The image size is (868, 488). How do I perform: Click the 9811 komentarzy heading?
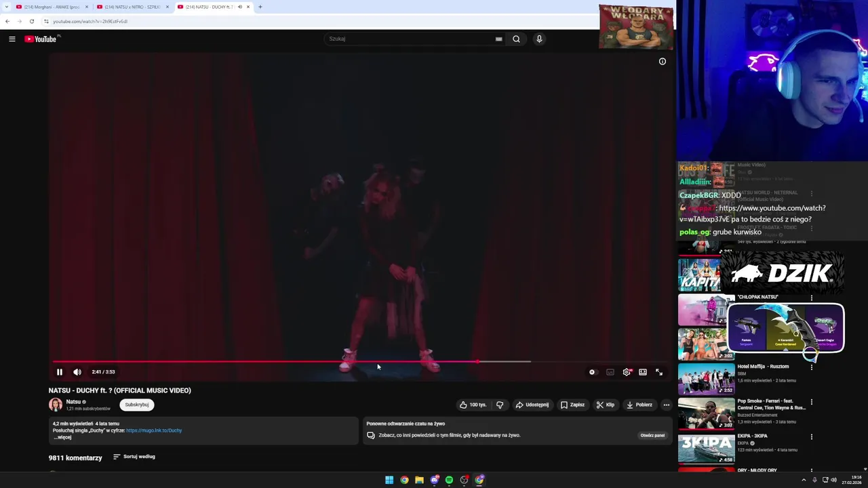coord(75,458)
